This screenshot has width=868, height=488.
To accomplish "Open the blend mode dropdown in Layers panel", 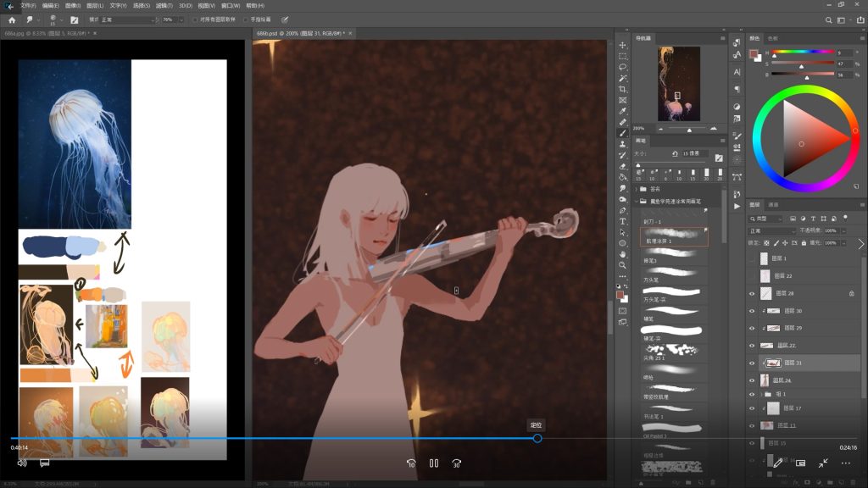I will 771,230.
